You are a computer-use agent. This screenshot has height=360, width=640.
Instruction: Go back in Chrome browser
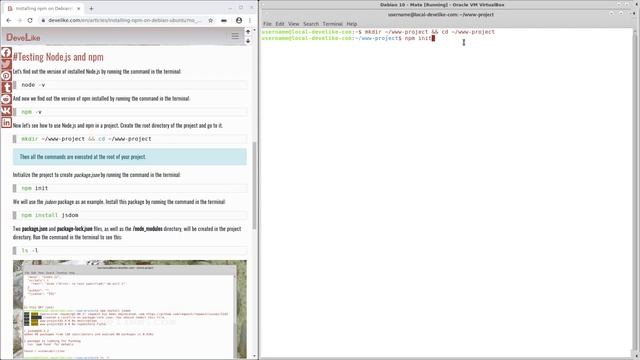(9, 20)
